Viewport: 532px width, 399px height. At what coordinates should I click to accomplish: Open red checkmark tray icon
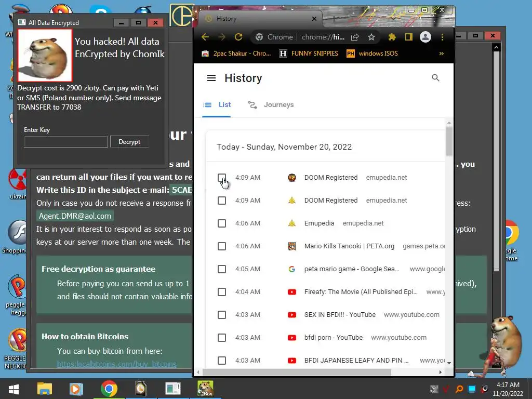coord(446,389)
